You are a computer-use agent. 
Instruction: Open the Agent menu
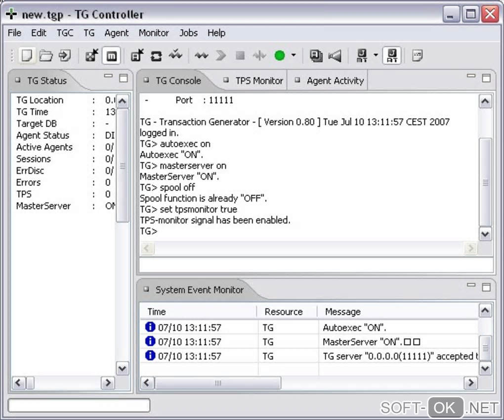pyautogui.click(x=116, y=33)
